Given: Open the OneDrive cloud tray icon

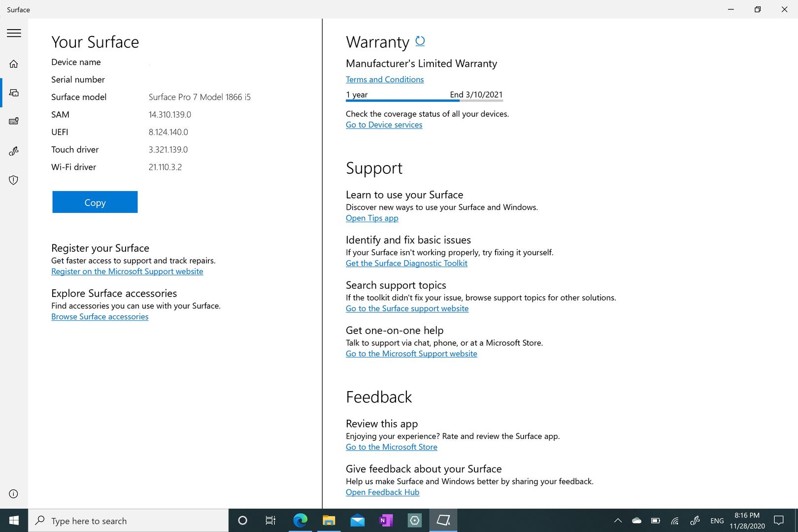Looking at the screenshot, I should point(636,520).
